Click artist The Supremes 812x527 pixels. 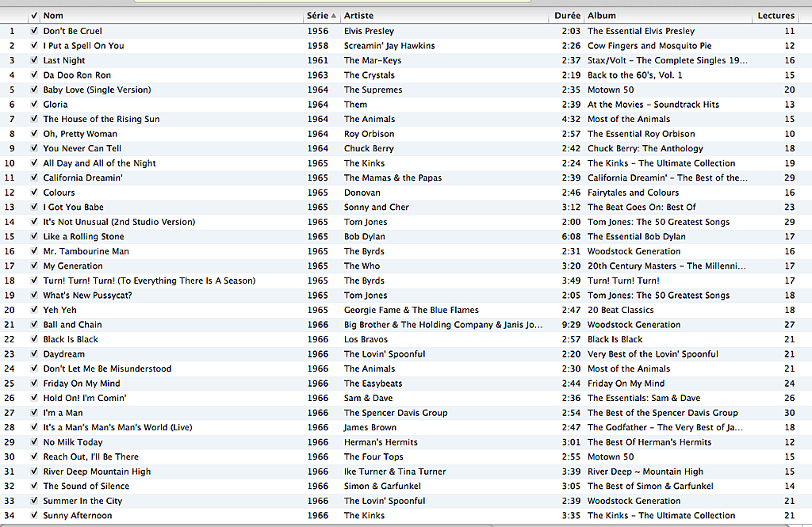[373, 90]
